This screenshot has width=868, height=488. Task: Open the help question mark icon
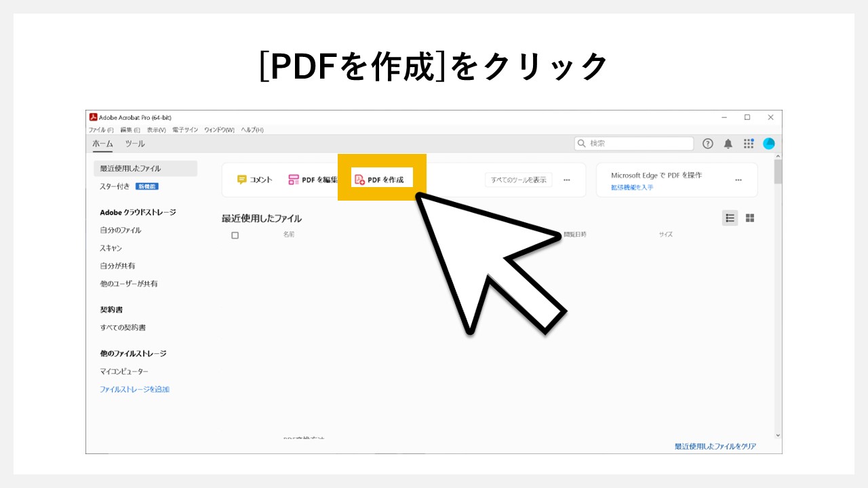(707, 143)
